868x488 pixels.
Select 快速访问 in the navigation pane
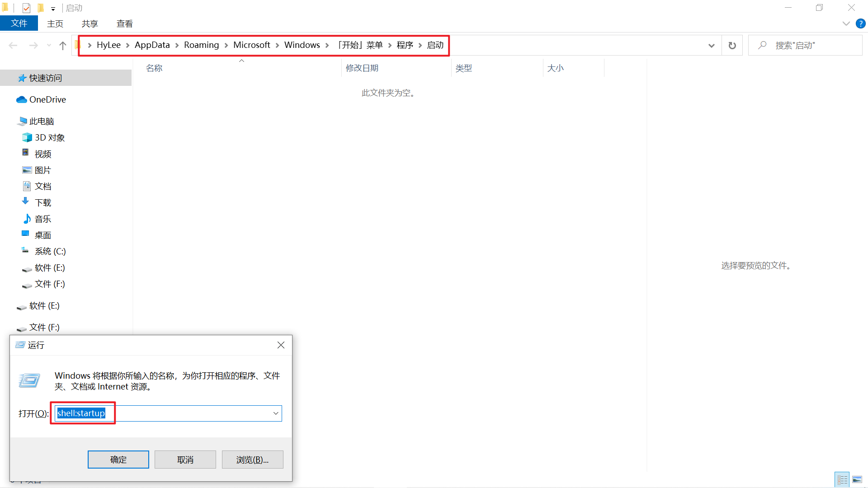click(66, 78)
